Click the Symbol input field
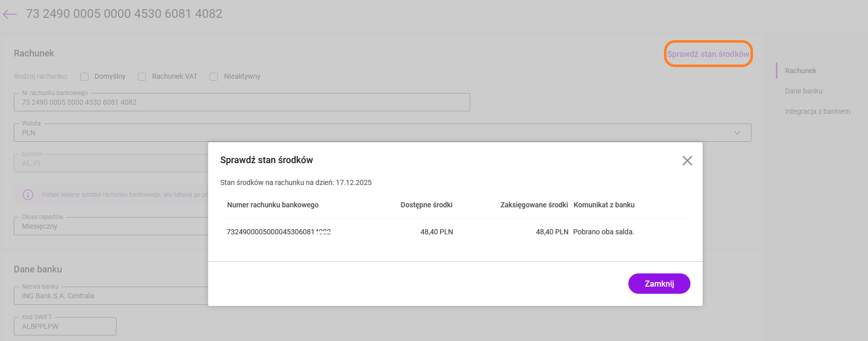The height and width of the screenshot is (341, 868). coord(110,163)
